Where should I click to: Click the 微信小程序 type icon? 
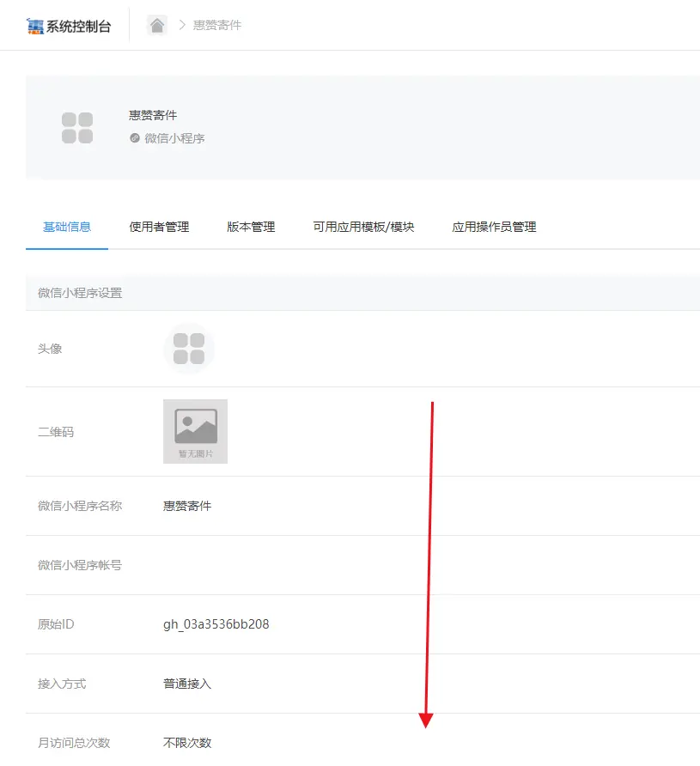(x=135, y=138)
